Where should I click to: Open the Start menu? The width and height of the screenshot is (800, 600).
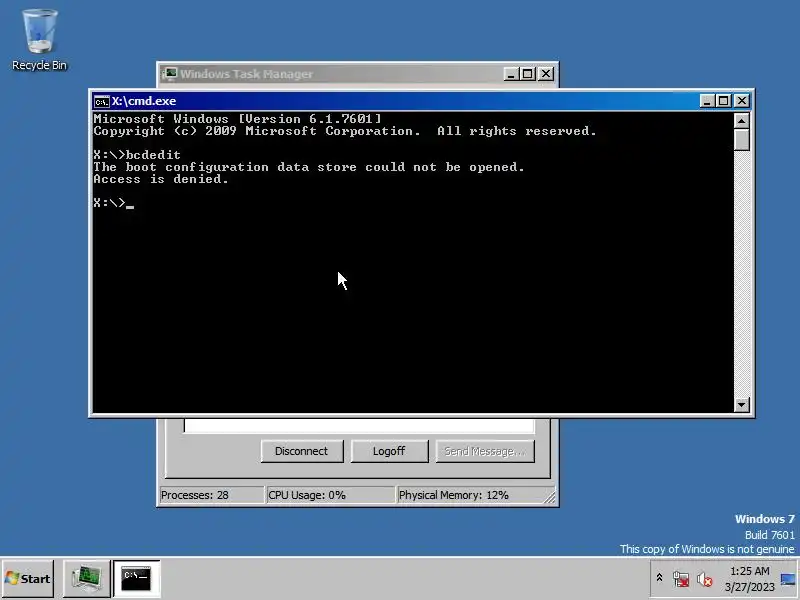pyautogui.click(x=28, y=579)
